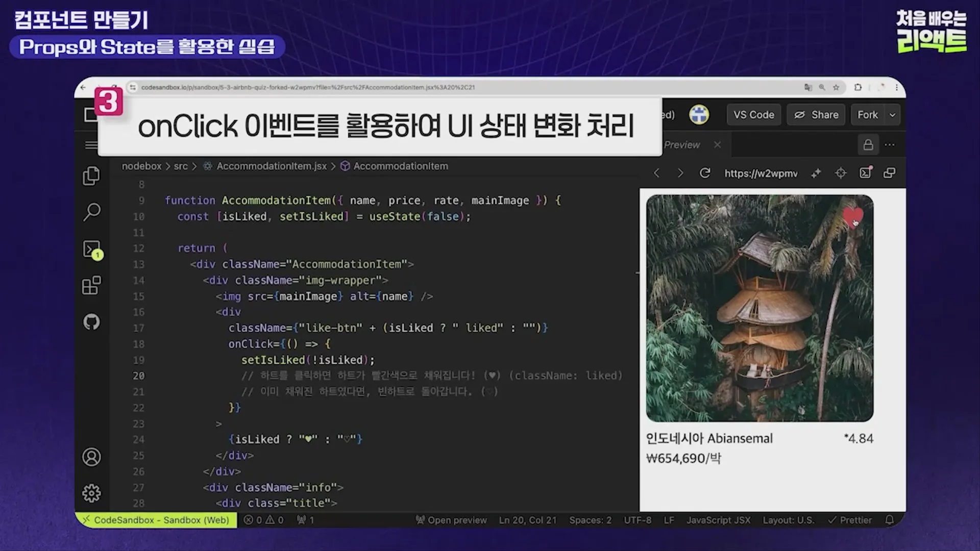Click the preview URL field https://w2wpmv
980x551 pixels.
(x=761, y=173)
